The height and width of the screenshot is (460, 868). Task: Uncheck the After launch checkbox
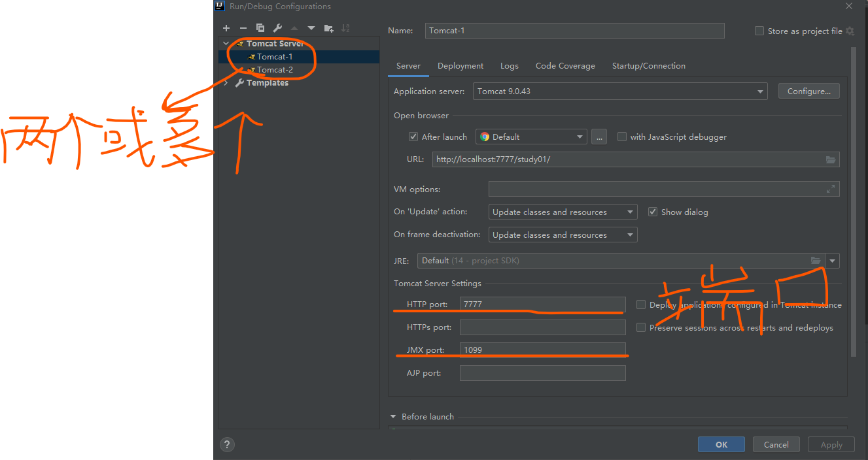pos(413,137)
